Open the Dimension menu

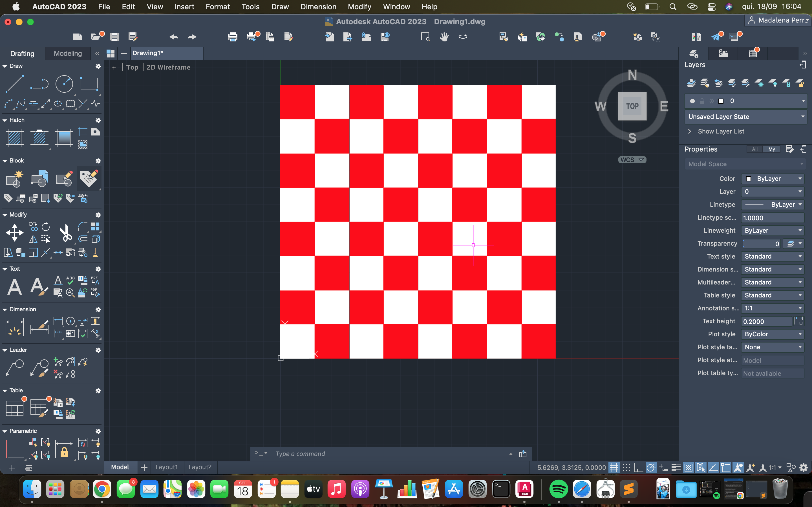tap(318, 7)
